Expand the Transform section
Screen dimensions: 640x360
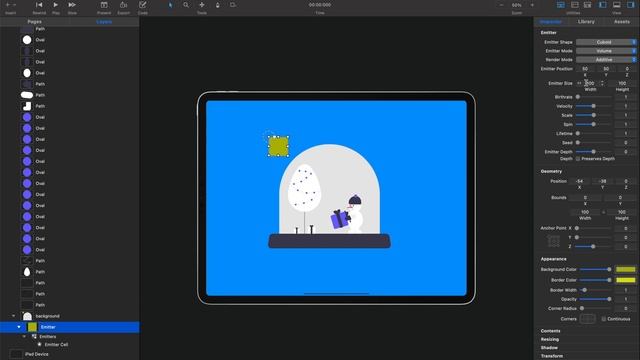tap(552, 356)
